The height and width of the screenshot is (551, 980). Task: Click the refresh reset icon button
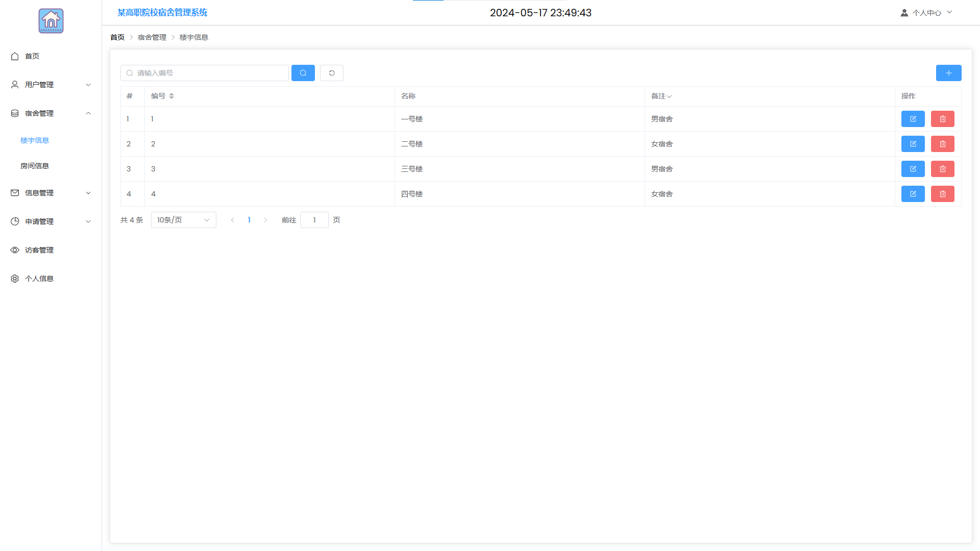point(331,73)
